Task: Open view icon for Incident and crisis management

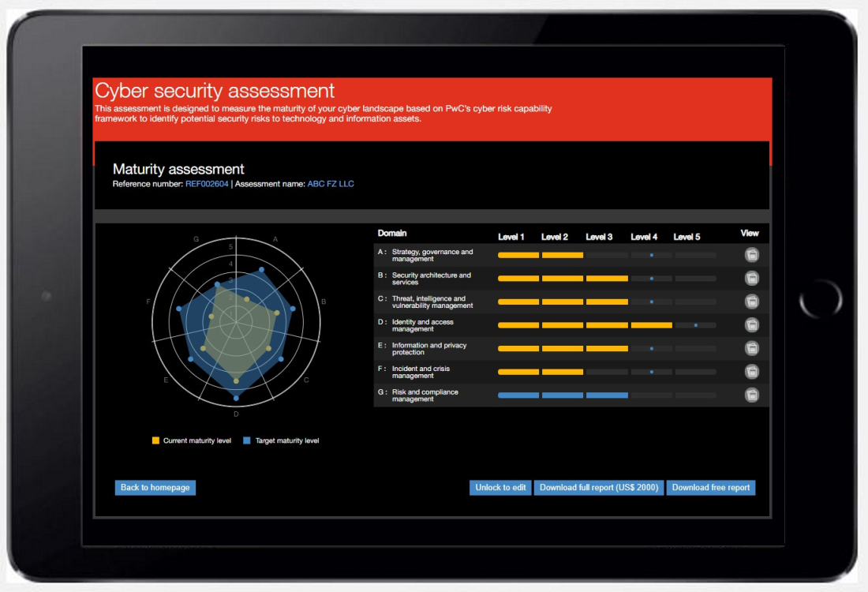Action: click(x=752, y=372)
